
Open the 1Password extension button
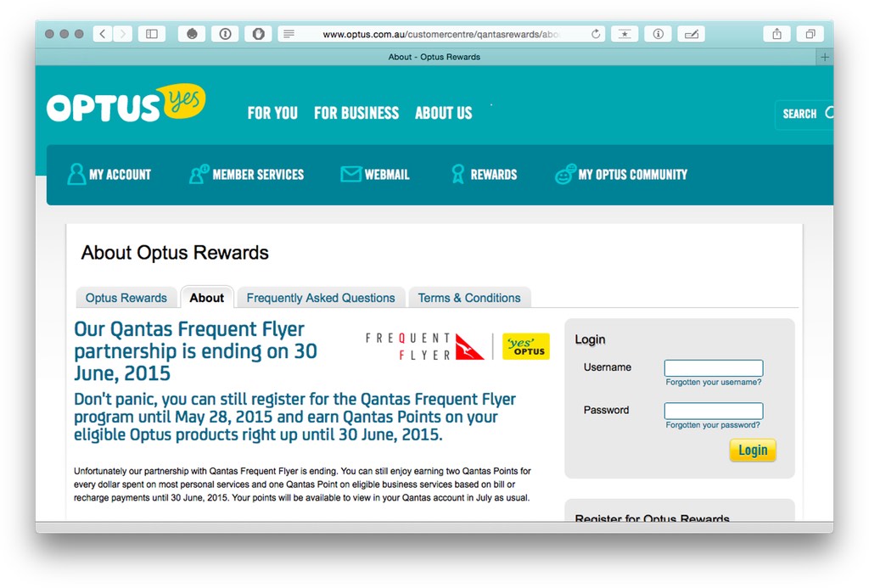point(225,34)
